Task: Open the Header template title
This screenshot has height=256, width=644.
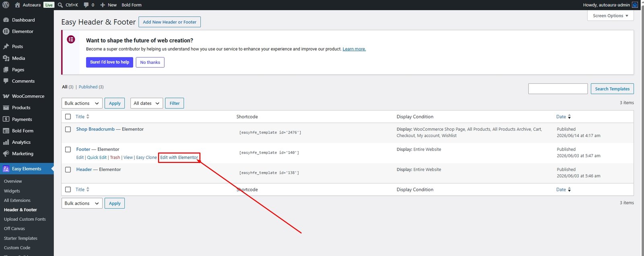Action: [x=84, y=170]
